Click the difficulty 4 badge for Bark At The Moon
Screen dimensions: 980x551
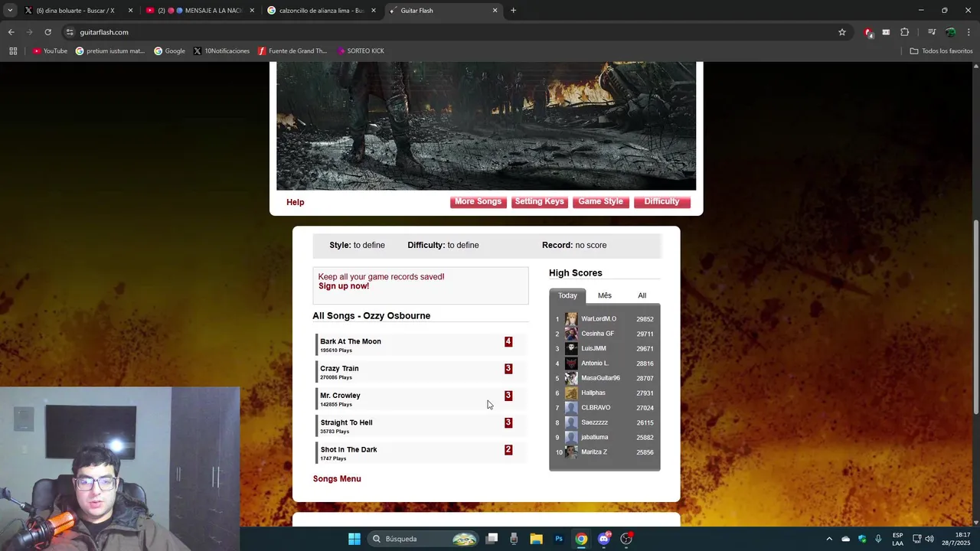click(x=508, y=342)
